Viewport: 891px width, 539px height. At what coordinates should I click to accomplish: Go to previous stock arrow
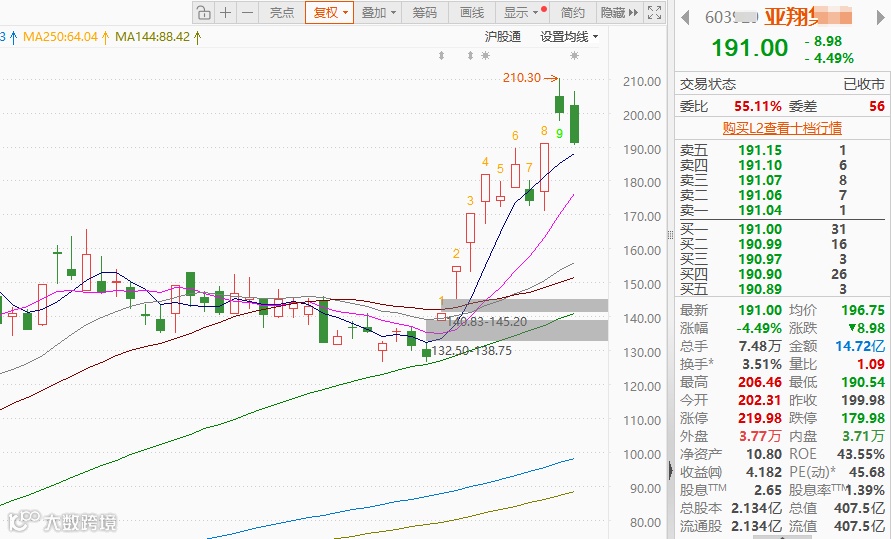pos(685,18)
